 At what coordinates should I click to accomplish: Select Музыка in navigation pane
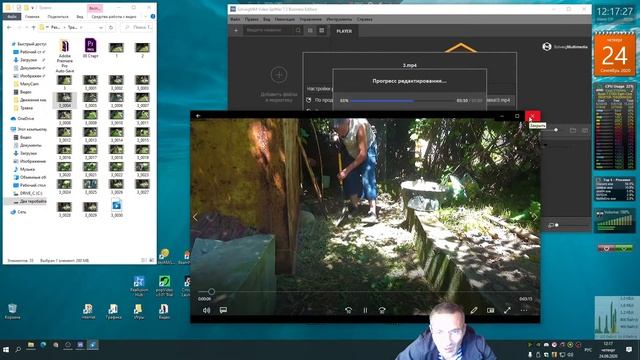click(24, 169)
